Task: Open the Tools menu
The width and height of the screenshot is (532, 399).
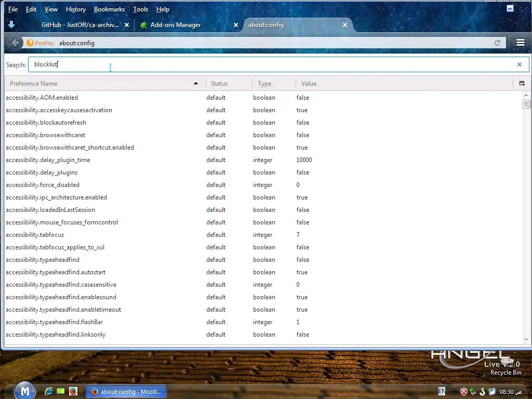Action: pyautogui.click(x=140, y=9)
